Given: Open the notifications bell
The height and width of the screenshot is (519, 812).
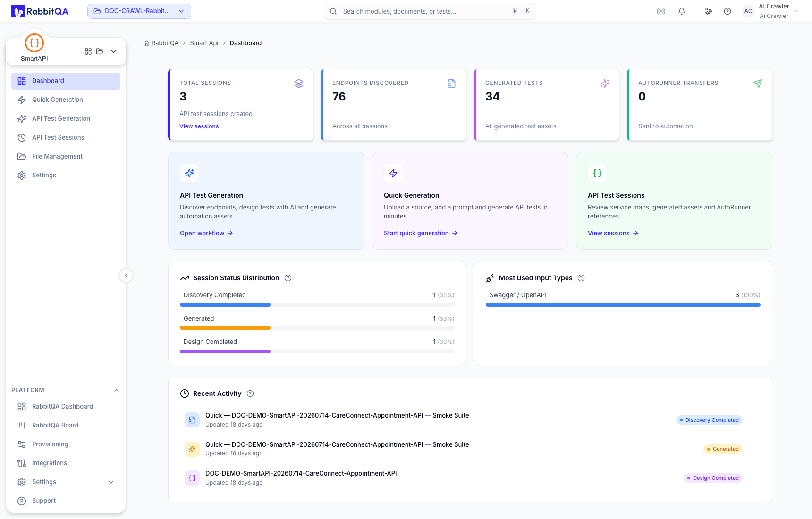Looking at the screenshot, I should click(682, 11).
